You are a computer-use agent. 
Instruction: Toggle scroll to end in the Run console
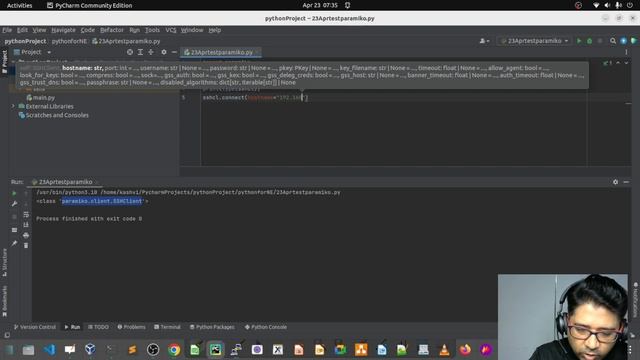point(26,225)
